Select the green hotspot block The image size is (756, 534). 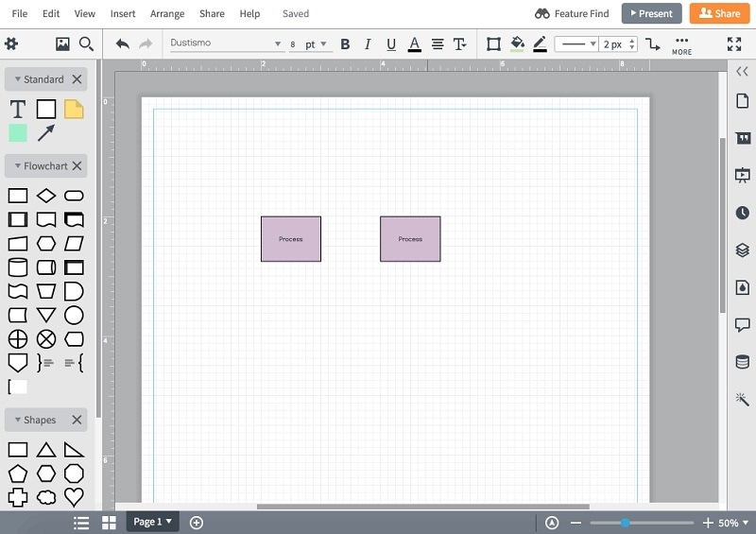tap(18, 133)
